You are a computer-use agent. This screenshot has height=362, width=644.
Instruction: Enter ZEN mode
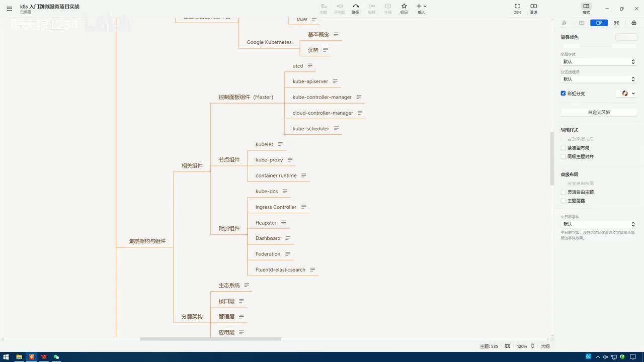517,9
